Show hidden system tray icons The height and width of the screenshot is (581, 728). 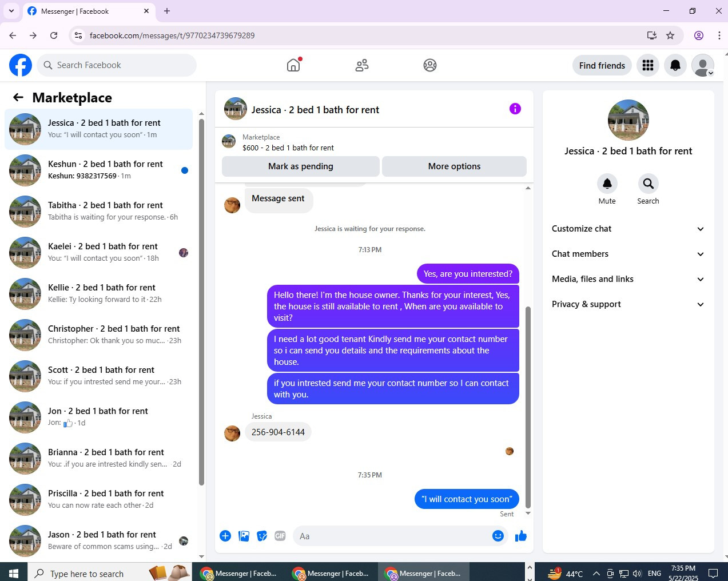point(596,574)
